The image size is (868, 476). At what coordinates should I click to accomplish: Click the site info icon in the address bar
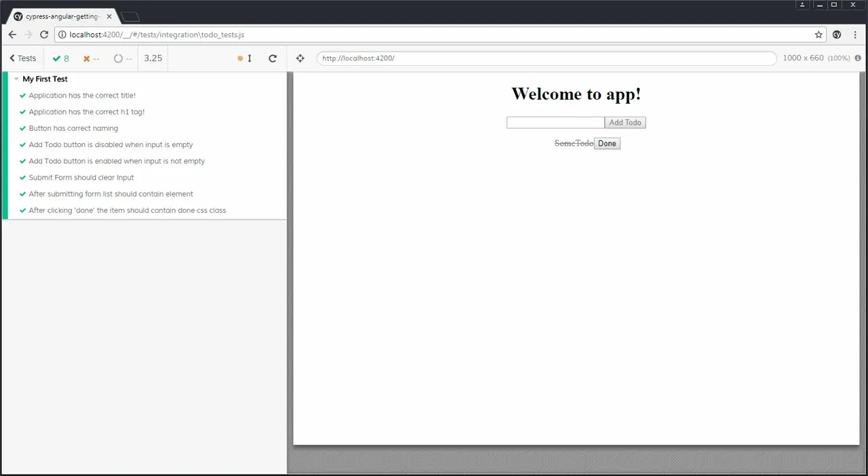point(62,35)
